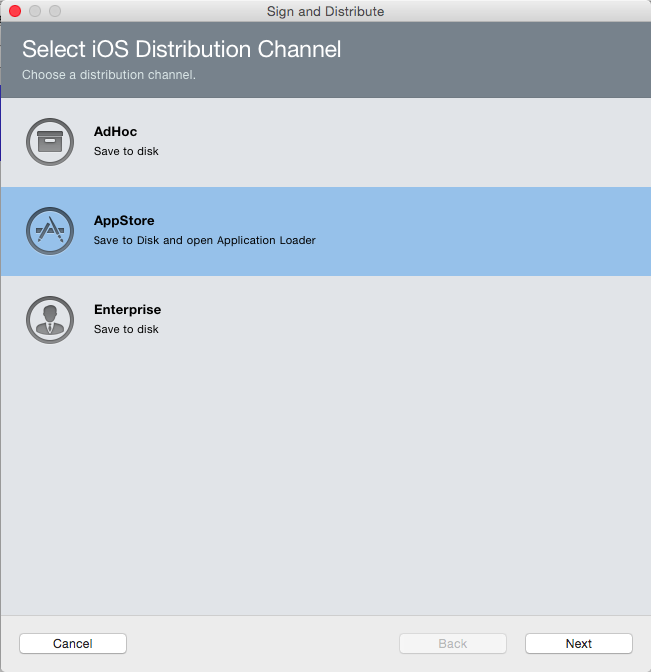The width and height of the screenshot is (651, 672).
Task: Click 'Save to disk' under AdHoc
Action: point(126,151)
